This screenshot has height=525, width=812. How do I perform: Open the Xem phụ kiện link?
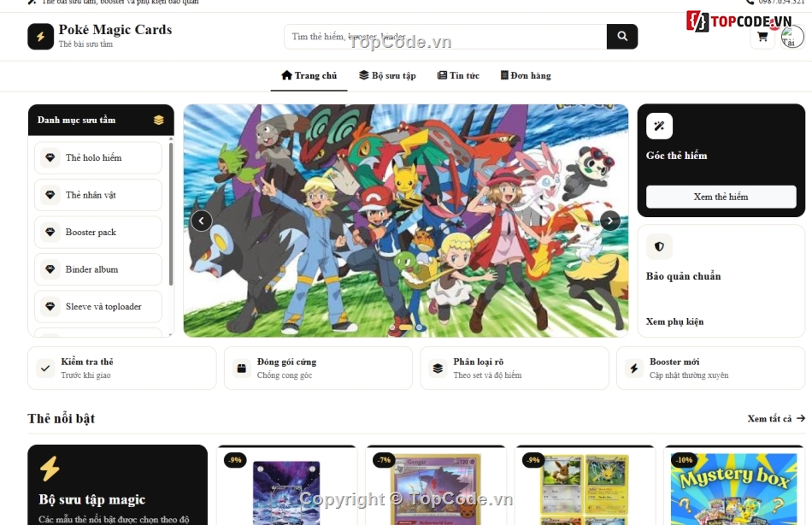674,321
